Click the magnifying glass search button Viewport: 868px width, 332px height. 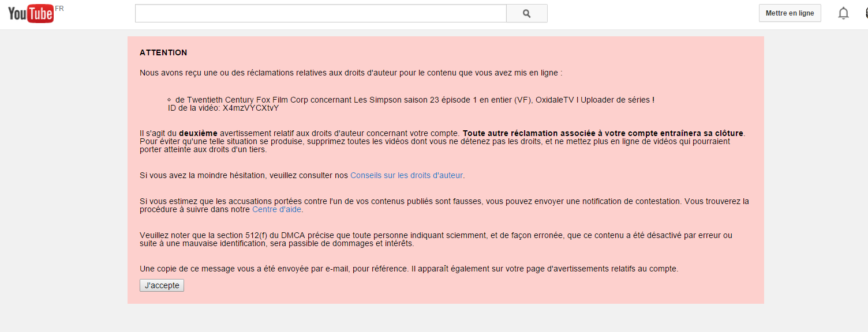[x=526, y=13]
